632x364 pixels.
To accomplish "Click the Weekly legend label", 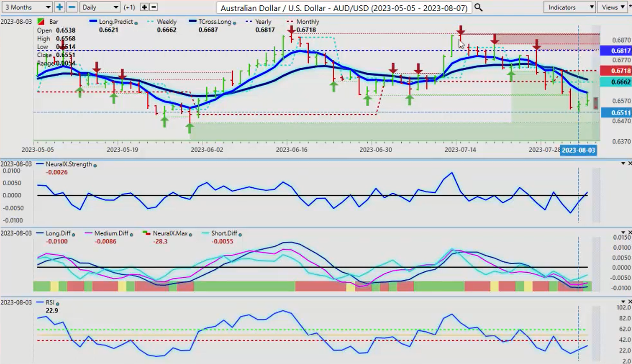I will pos(167,22).
